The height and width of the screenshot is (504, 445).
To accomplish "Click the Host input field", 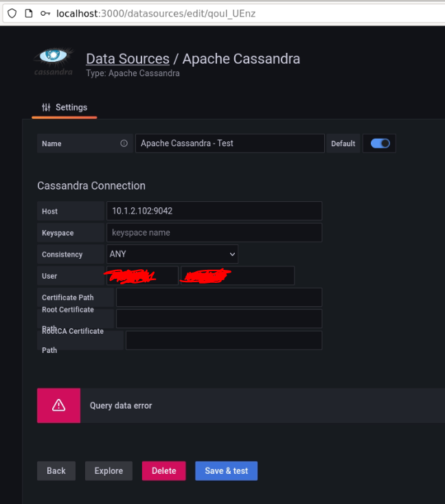I will tap(214, 211).
